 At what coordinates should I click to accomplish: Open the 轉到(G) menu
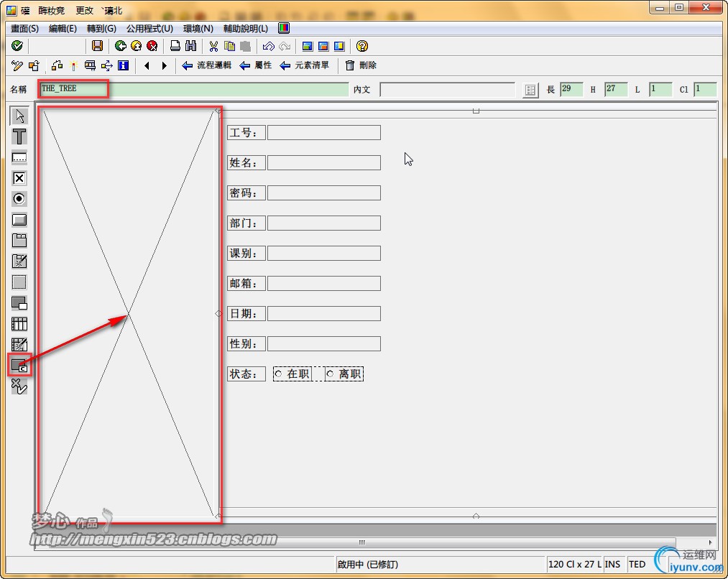tap(101, 28)
